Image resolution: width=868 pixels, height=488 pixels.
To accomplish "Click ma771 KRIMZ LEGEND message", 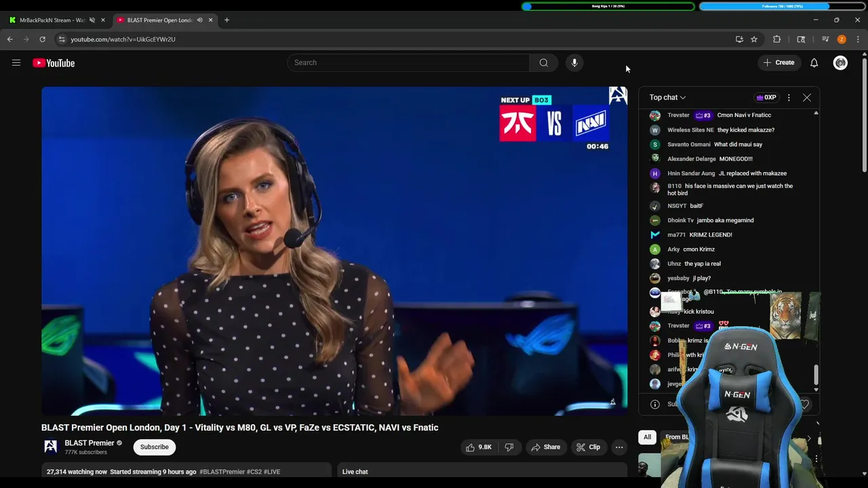I will click(x=711, y=235).
